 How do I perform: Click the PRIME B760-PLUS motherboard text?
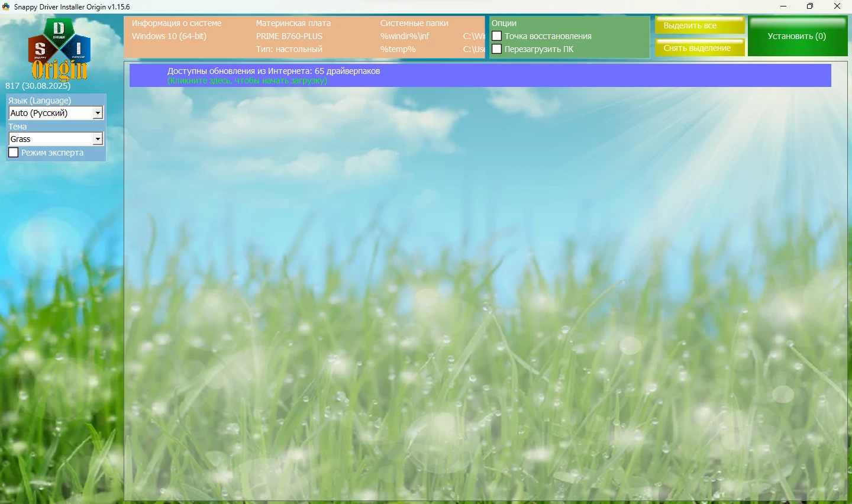point(289,36)
